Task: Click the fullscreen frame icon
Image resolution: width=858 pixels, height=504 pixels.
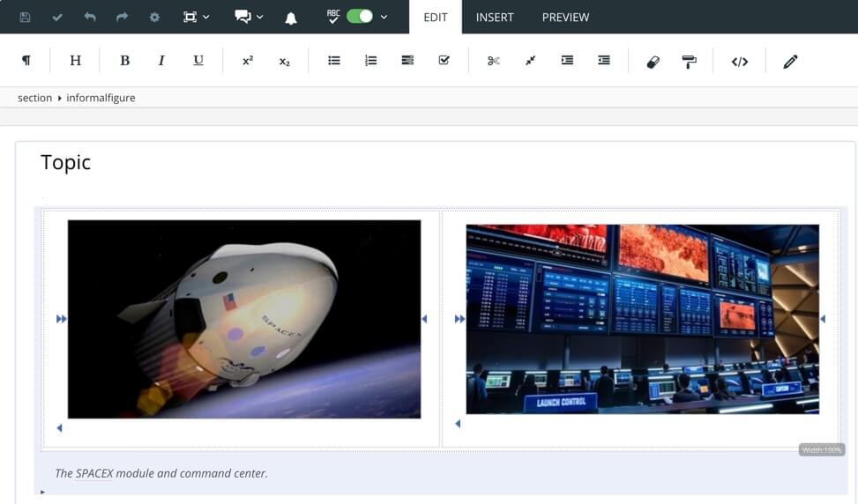Action: 190,17
